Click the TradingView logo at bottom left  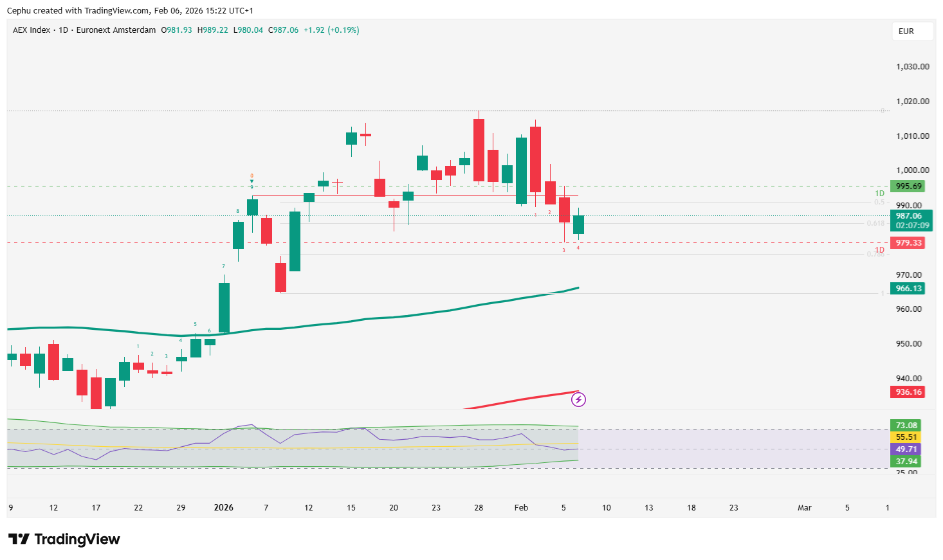coord(62,539)
